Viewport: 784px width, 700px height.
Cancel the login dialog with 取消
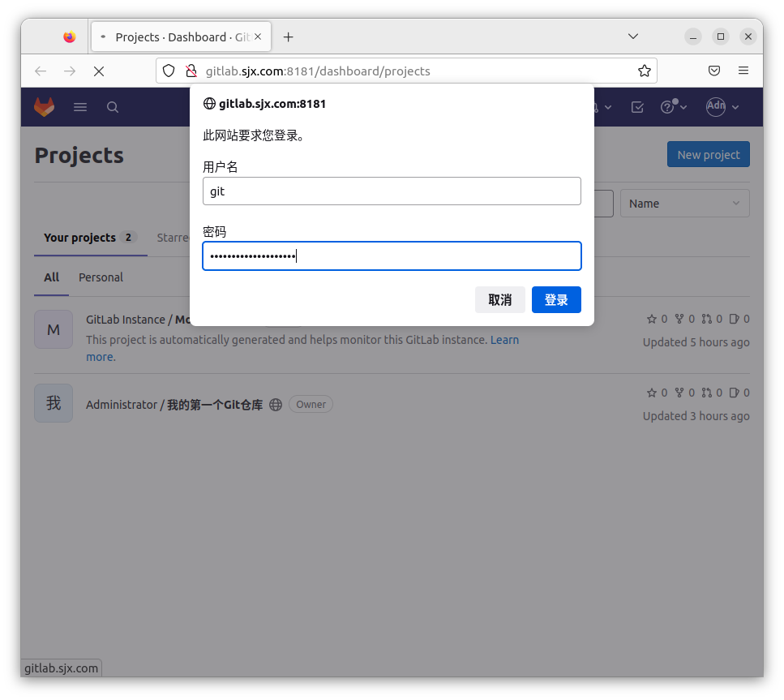tap(499, 300)
